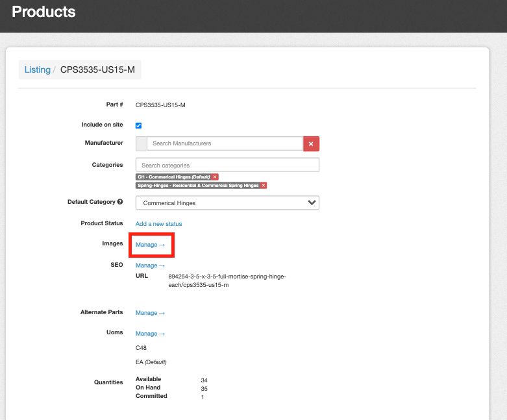Open the Default Category dropdown
This screenshot has width=507, height=420.
(227, 203)
